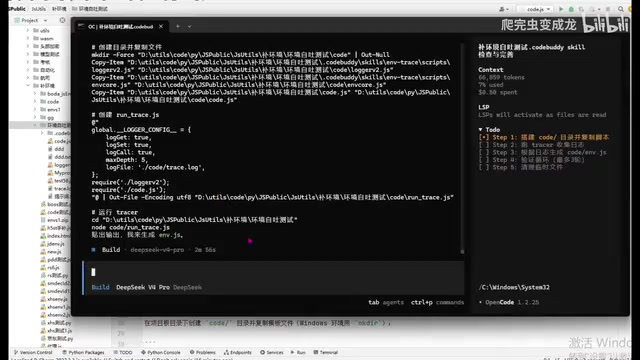This screenshot has height=360, width=640.
Task: Expand the boda_jsEnv folder
Action: [35, 94]
